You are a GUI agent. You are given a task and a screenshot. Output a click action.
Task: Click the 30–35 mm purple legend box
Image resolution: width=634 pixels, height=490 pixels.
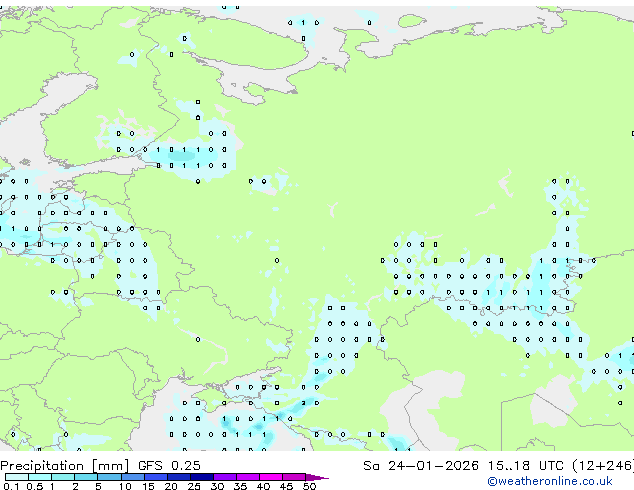click(225, 477)
